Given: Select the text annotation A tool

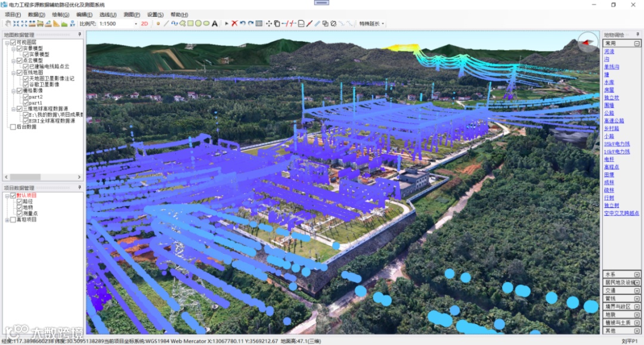Looking at the screenshot, I should (215, 23).
